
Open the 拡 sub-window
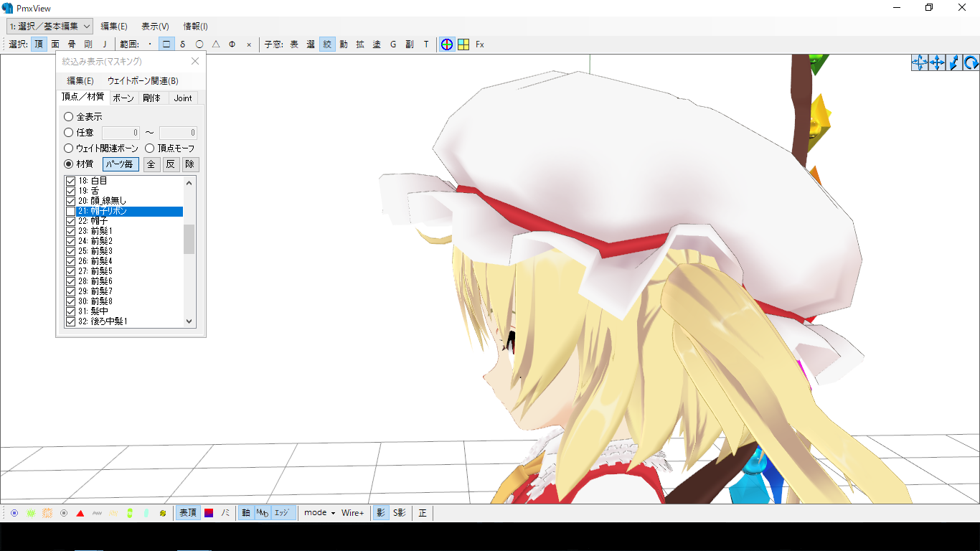click(x=360, y=44)
